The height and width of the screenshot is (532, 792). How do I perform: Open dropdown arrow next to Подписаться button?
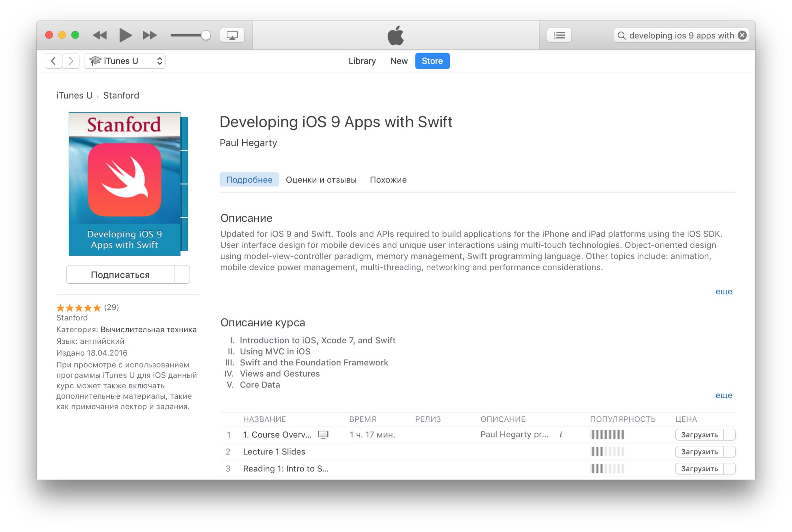click(182, 275)
